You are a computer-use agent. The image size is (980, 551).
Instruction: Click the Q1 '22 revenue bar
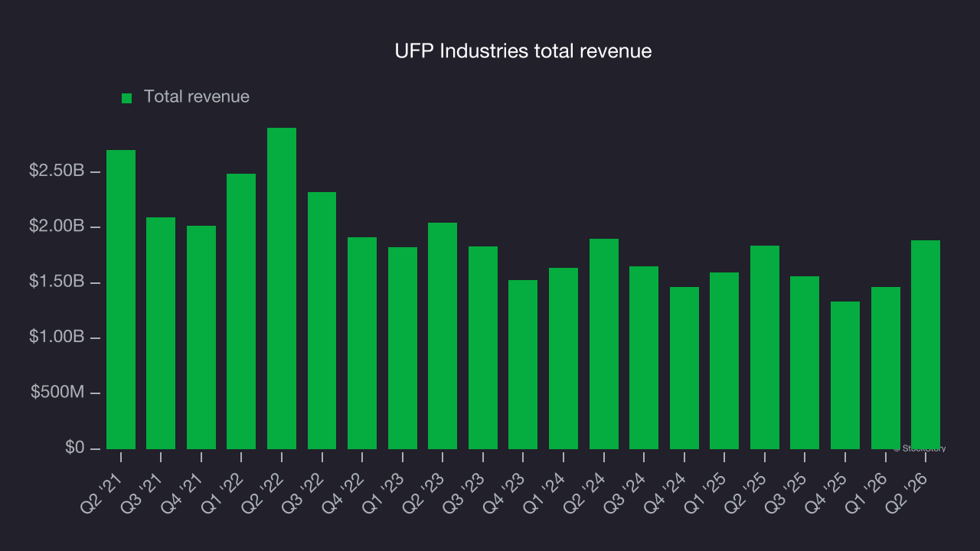point(241,311)
